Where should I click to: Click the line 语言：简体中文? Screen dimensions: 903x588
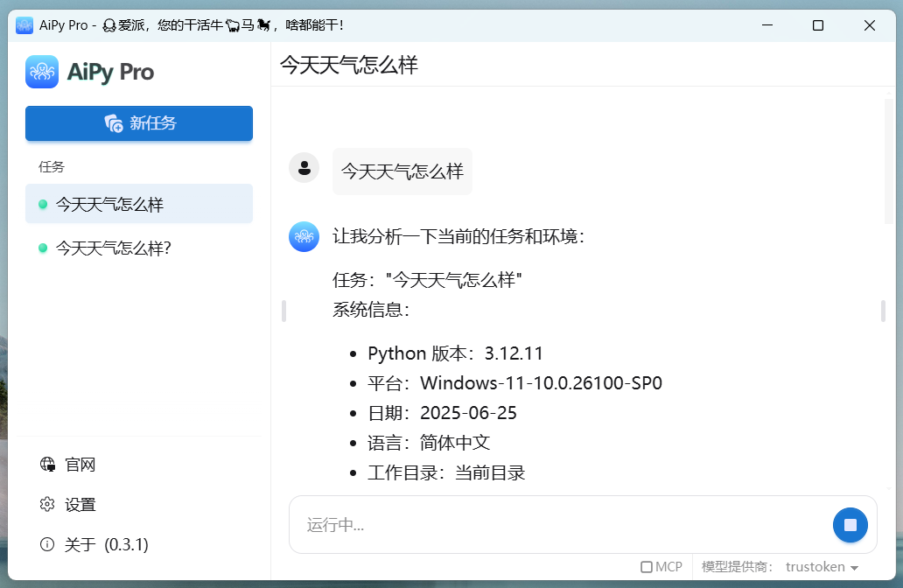(429, 443)
